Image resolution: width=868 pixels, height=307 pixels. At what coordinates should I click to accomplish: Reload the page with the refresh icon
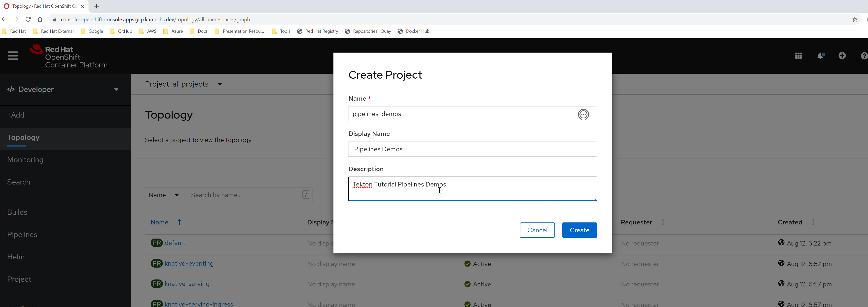click(28, 19)
